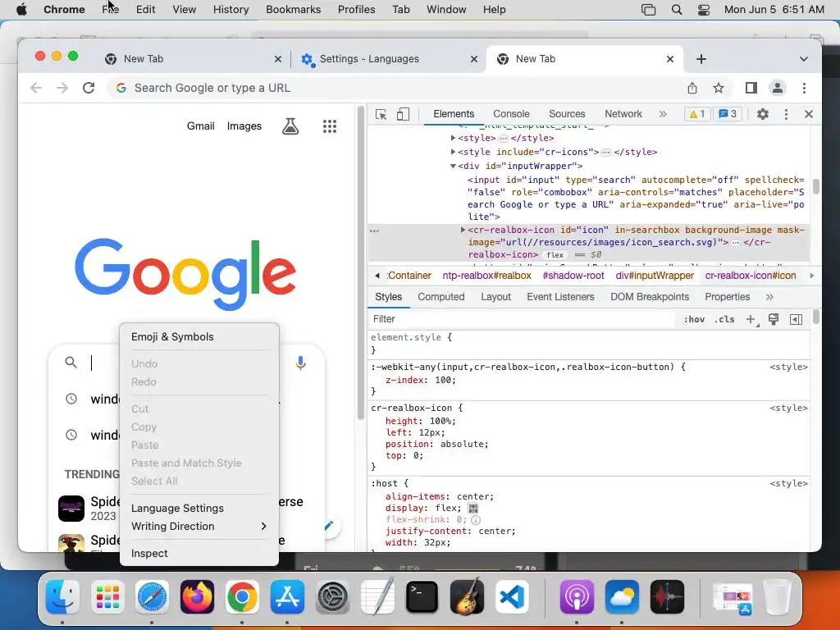Open the DOM Breakpoints tab
Screen dimensions: 840x630
click(650, 297)
